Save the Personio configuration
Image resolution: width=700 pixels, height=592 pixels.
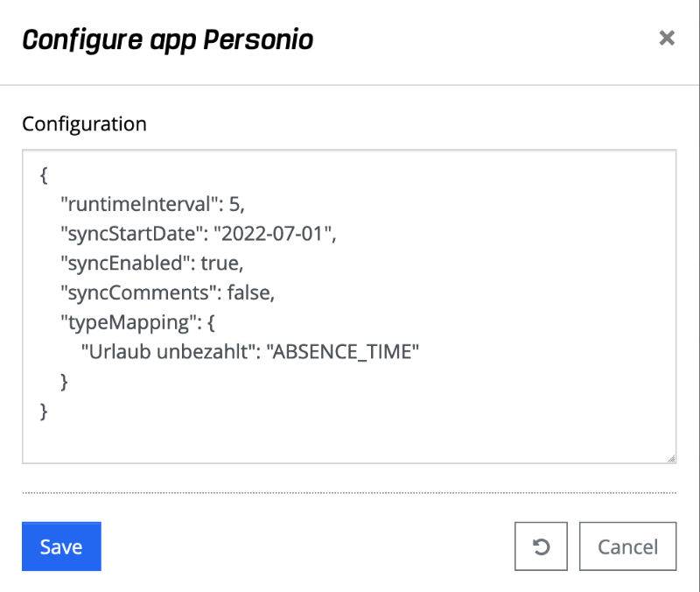point(61,546)
